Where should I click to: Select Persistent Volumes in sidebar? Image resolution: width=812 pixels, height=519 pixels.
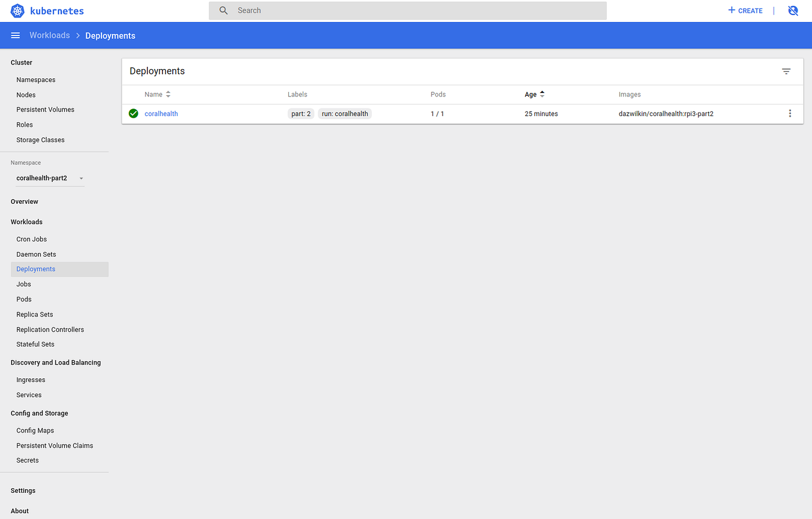[45, 110]
